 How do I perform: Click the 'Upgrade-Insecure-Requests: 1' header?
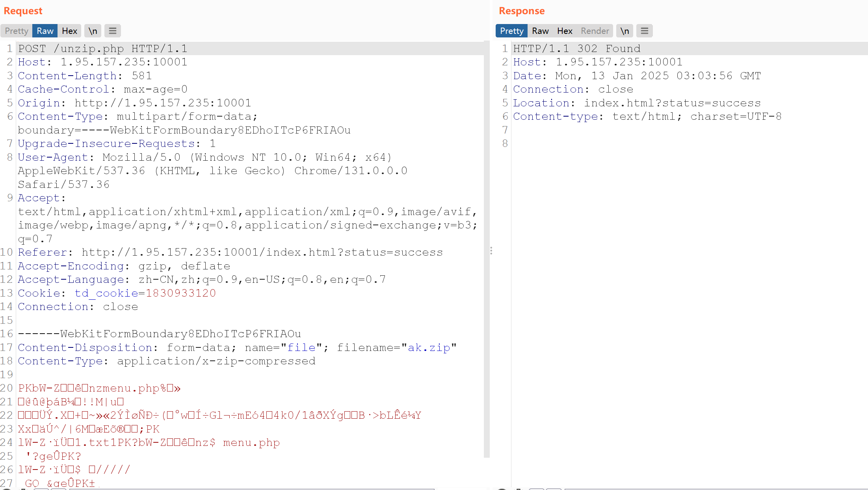(x=117, y=144)
